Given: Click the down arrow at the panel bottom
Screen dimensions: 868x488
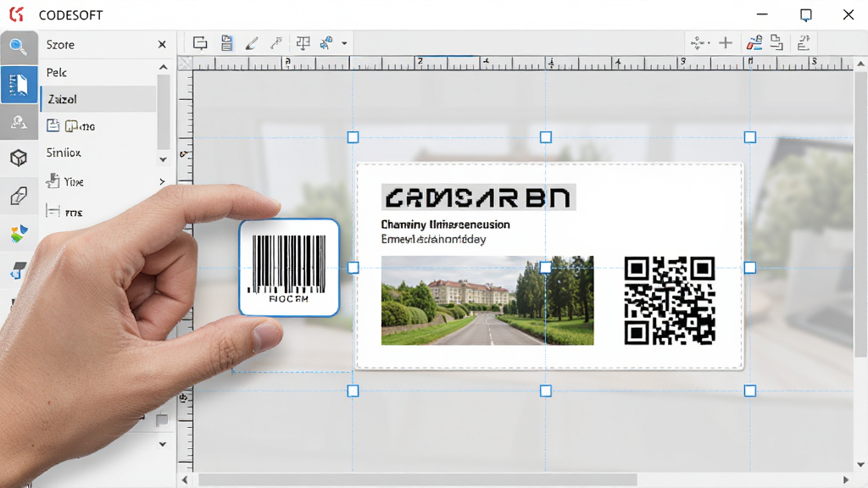Looking at the screenshot, I should [163, 444].
